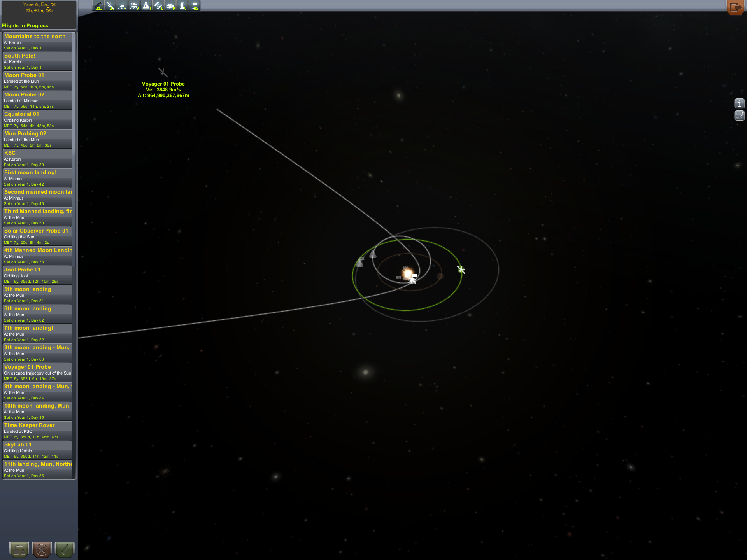Click the small flag icon left of Sun

click(x=398, y=278)
